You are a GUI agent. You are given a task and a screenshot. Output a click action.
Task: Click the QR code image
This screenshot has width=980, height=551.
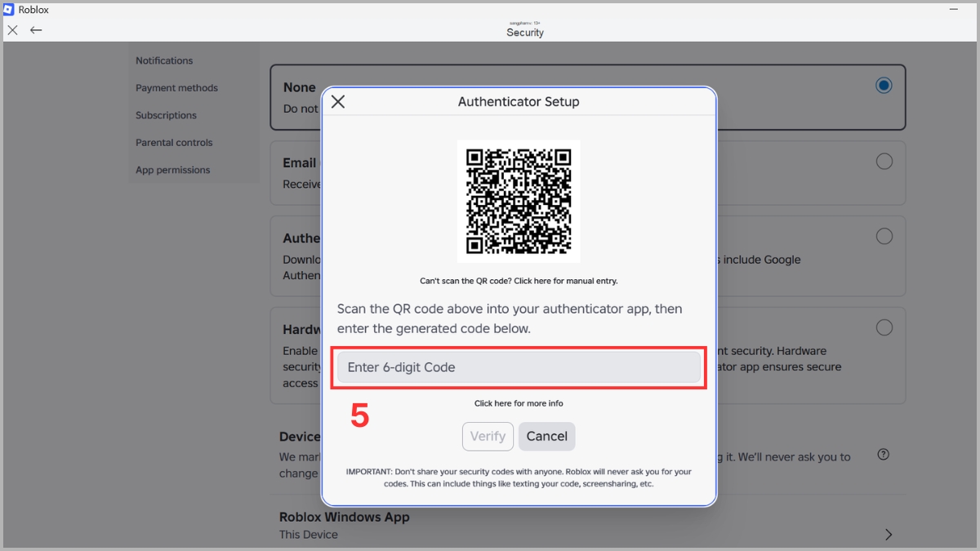coord(519,201)
